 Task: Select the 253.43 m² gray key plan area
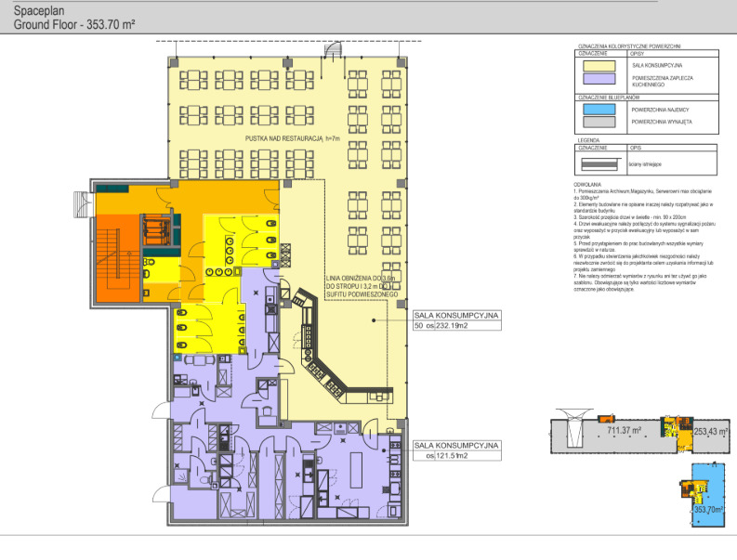click(x=712, y=431)
